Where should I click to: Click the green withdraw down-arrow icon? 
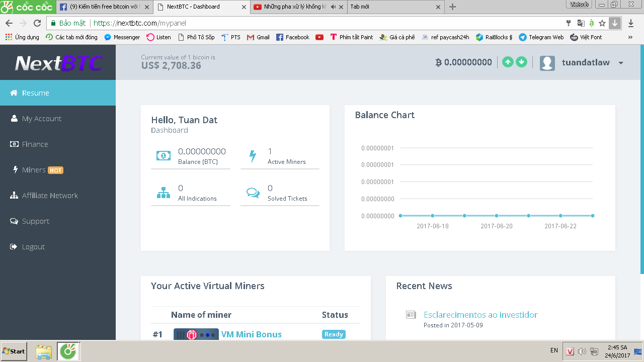tap(522, 62)
